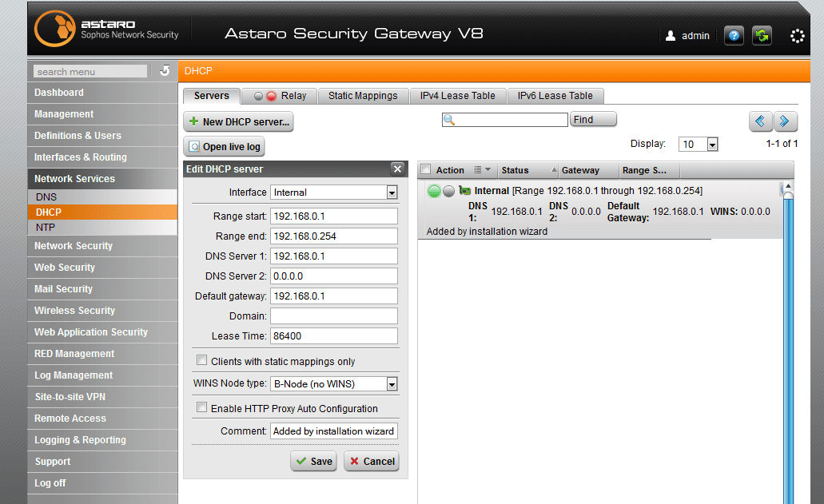Click the magnifier icon in Find field

point(449,120)
